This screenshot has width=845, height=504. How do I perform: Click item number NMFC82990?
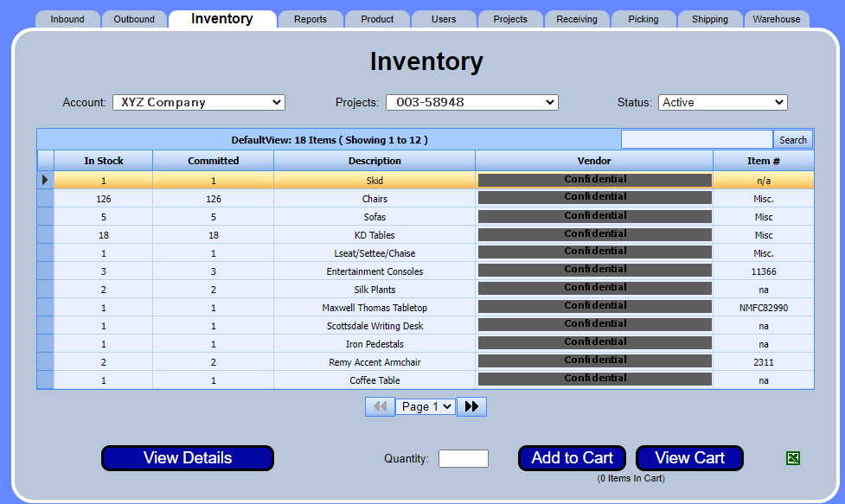pos(763,308)
